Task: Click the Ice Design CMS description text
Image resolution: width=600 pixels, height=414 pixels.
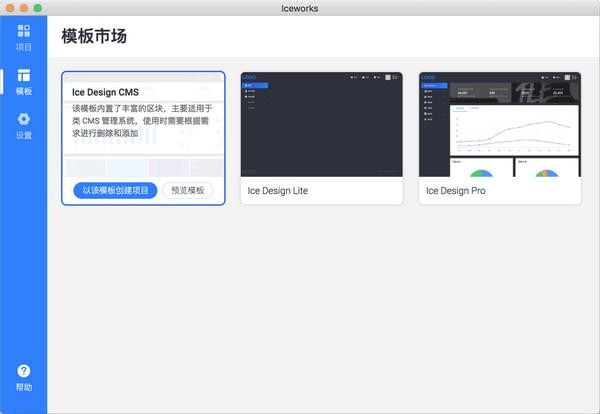Action: (142, 121)
